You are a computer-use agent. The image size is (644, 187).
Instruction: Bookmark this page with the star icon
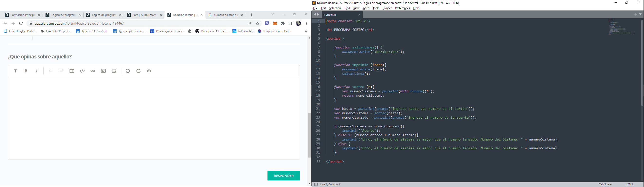click(x=258, y=24)
